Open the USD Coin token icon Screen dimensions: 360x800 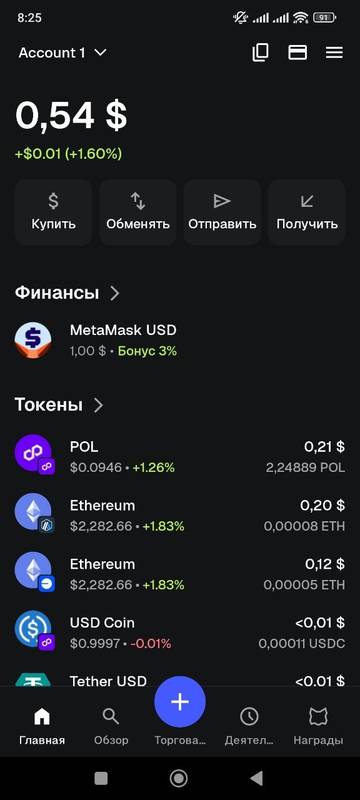pyautogui.click(x=34, y=632)
